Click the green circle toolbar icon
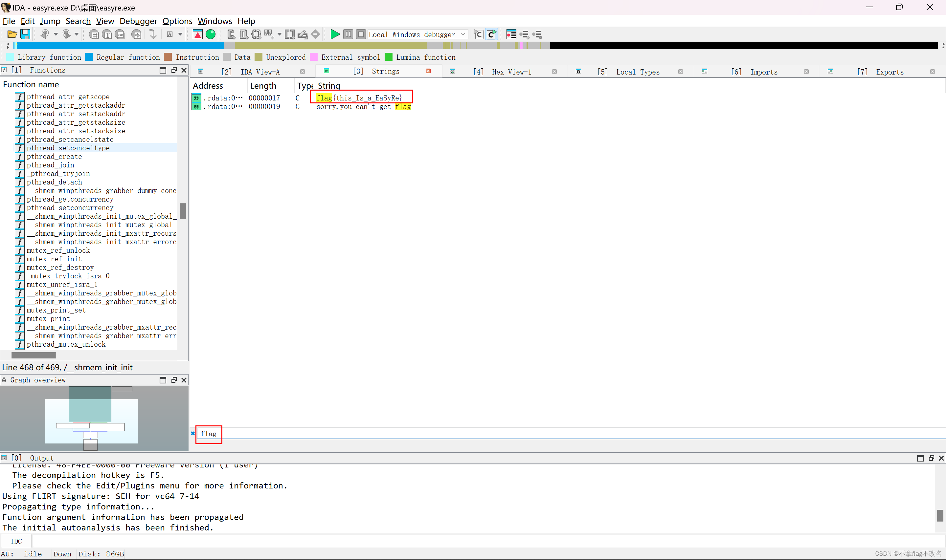 (x=211, y=34)
